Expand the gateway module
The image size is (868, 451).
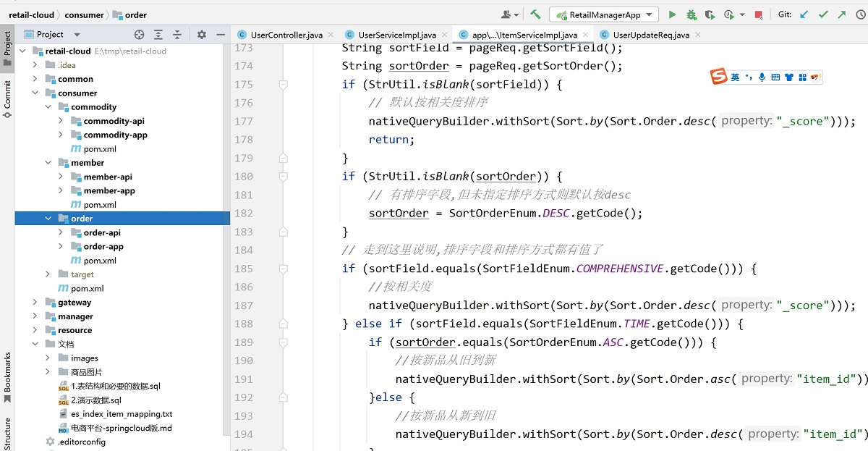tap(35, 303)
